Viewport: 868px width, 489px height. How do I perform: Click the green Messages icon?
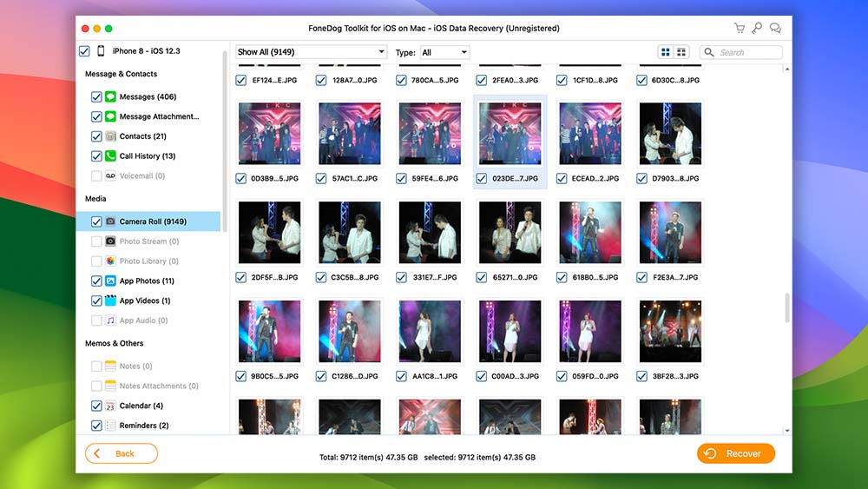[x=110, y=97]
